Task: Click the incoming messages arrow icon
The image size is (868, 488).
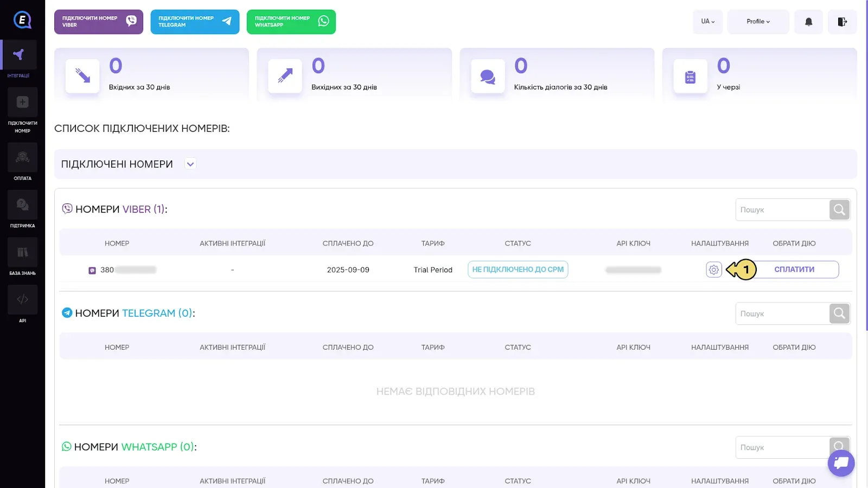Action: (x=82, y=76)
